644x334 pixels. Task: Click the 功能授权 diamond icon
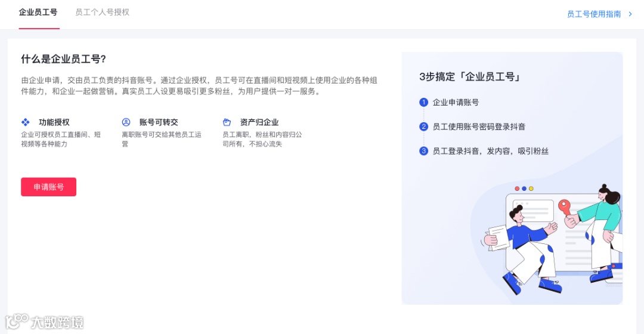(26, 122)
